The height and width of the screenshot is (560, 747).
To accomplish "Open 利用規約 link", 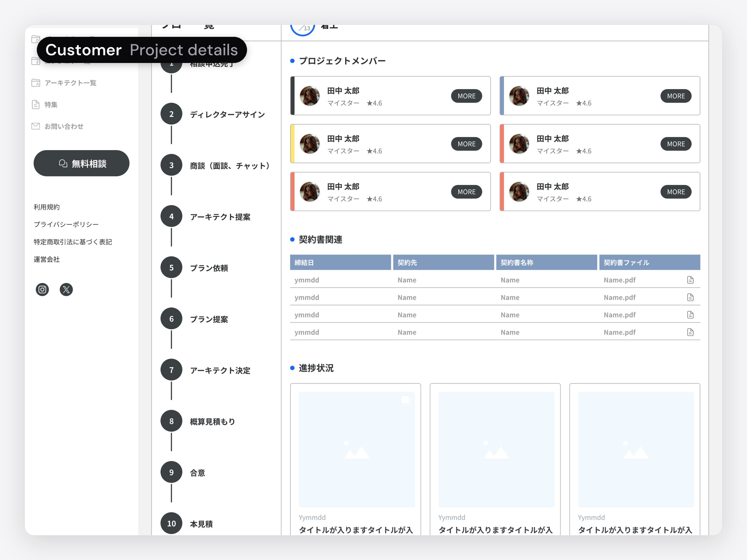I will click(x=47, y=207).
